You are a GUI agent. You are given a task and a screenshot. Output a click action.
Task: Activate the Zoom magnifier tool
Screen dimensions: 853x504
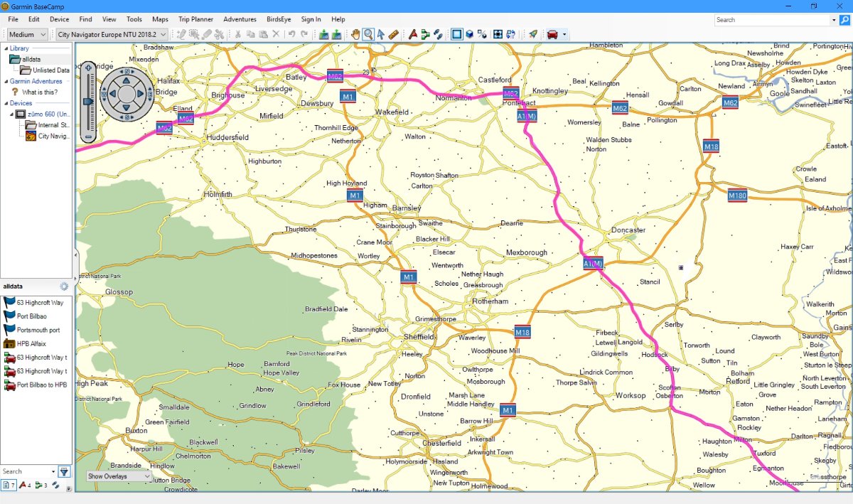[368, 34]
